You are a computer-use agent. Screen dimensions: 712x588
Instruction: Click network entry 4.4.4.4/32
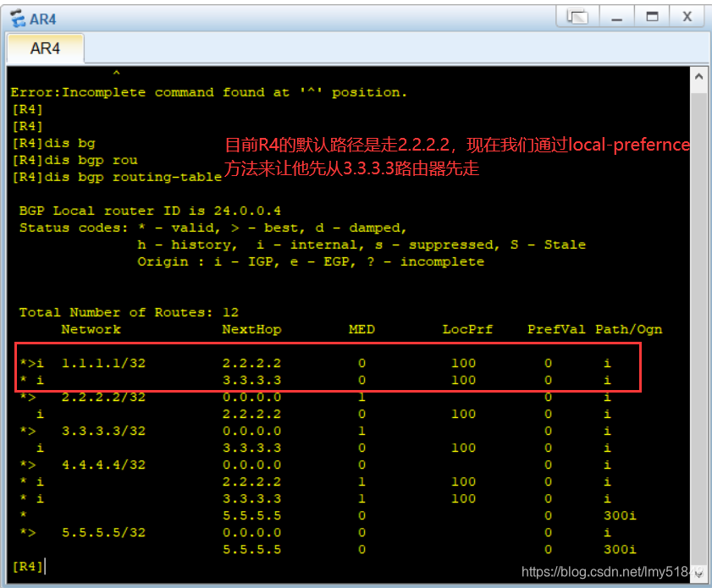pyautogui.click(x=103, y=464)
